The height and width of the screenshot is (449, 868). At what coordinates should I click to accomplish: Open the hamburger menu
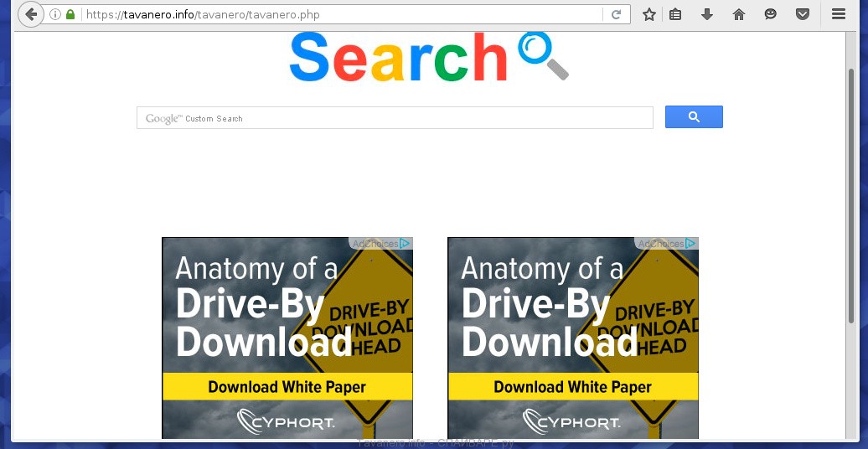pos(838,14)
